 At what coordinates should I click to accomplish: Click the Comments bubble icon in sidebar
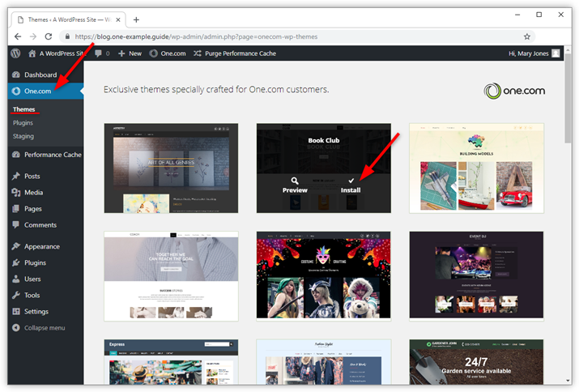click(16, 224)
